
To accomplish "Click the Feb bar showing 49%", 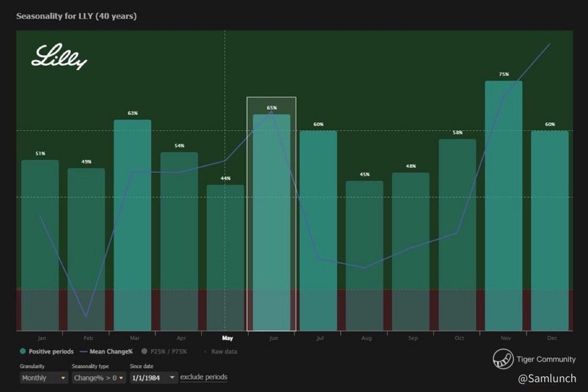I will 86,249.
